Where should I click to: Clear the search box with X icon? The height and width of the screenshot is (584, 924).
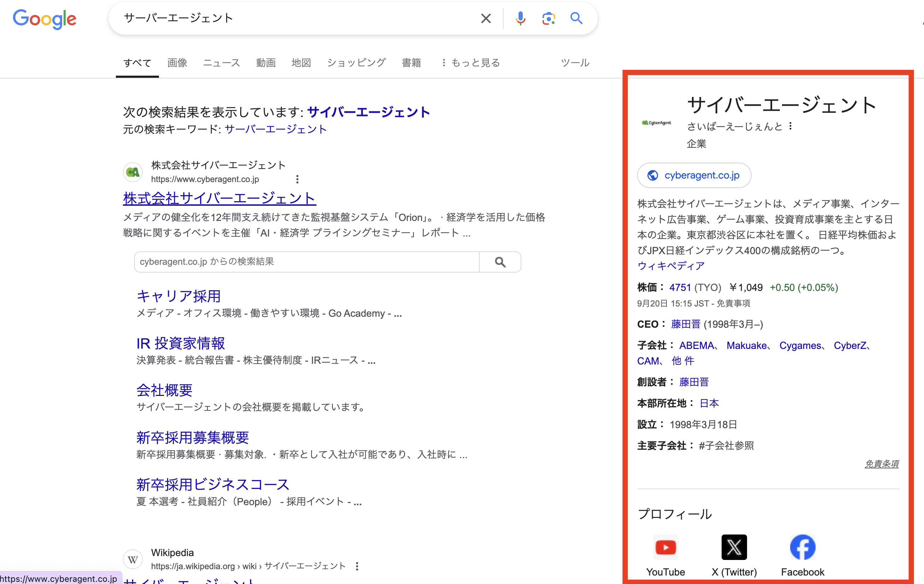486,18
